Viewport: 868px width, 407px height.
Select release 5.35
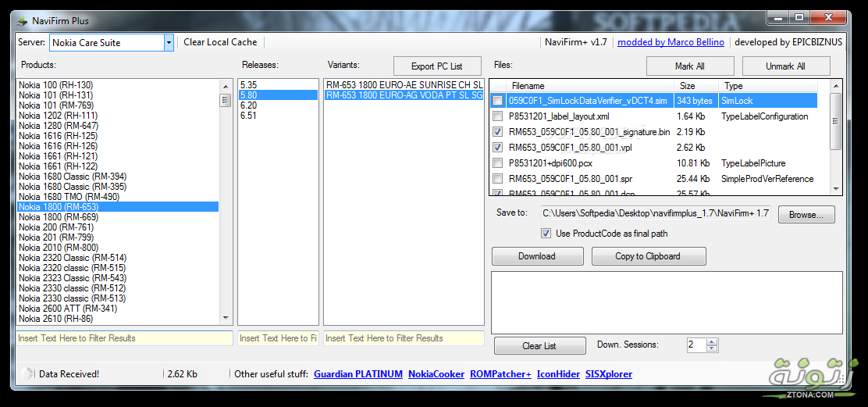point(278,84)
